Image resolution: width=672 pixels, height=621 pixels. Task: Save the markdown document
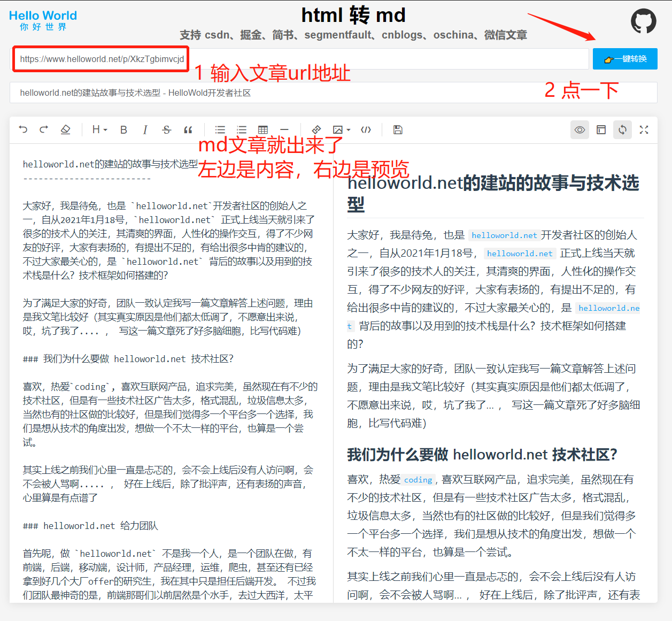coord(398,129)
